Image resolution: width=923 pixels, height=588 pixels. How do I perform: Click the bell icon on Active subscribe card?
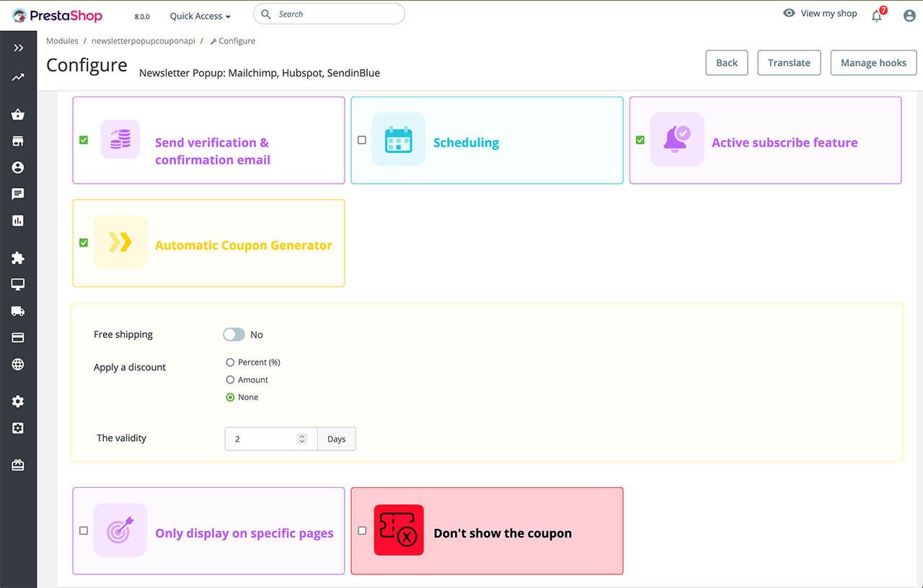[677, 139]
